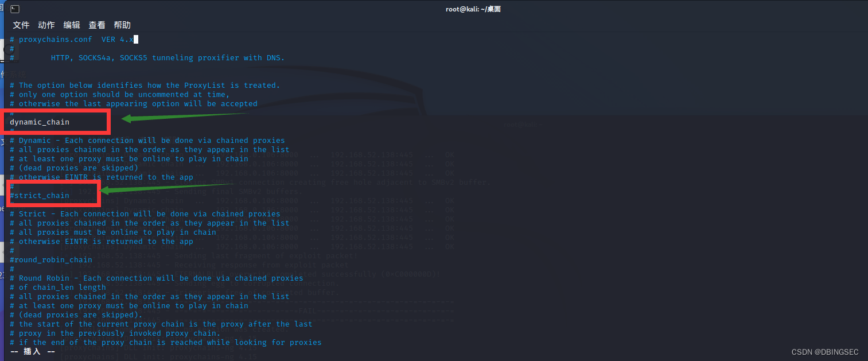Image resolution: width=868 pixels, height=361 pixels.
Task: Click line 'only one option should be uncommented'
Action: point(120,95)
